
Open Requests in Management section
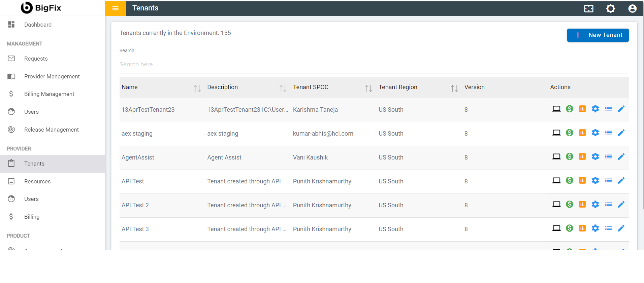pyautogui.click(x=53, y=59)
